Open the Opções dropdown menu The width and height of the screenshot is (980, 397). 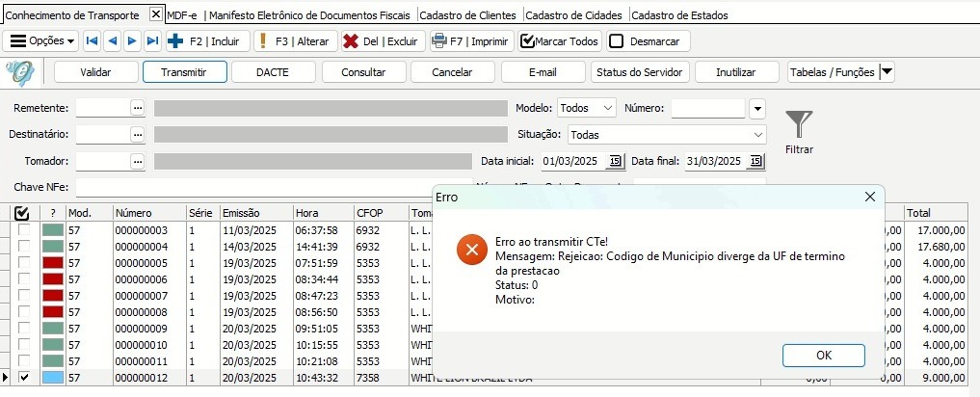point(42,41)
